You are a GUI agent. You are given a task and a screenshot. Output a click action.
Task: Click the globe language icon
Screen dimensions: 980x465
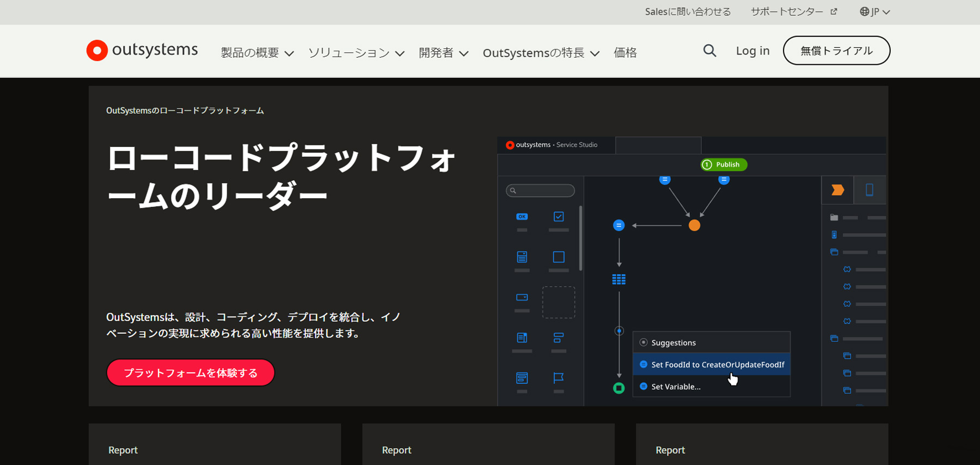(864, 11)
